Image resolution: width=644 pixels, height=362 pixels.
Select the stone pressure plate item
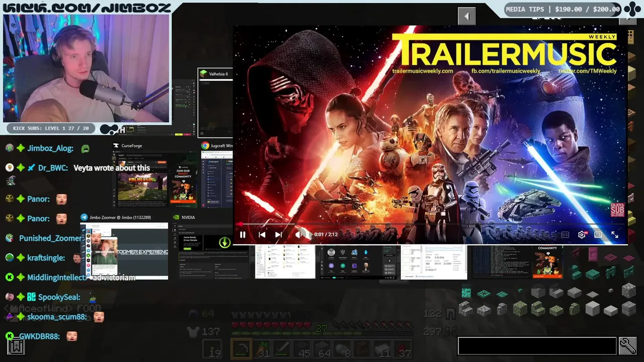point(593,295)
